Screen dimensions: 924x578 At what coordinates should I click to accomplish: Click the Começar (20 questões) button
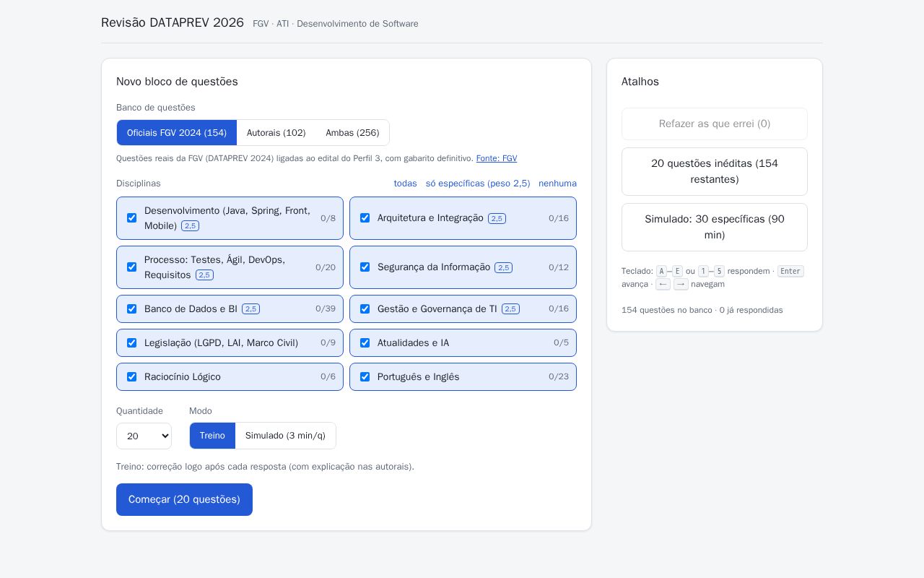point(184,499)
